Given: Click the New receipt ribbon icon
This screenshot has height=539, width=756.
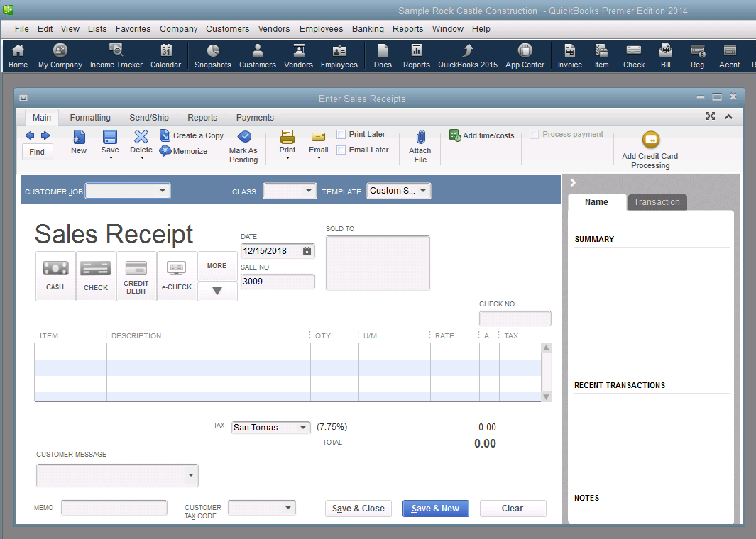Looking at the screenshot, I should [x=79, y=142].
